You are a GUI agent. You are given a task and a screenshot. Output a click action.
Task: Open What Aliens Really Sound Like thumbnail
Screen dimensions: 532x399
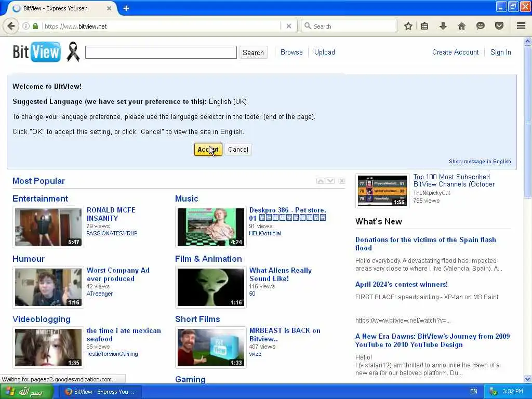pos(211,287)
